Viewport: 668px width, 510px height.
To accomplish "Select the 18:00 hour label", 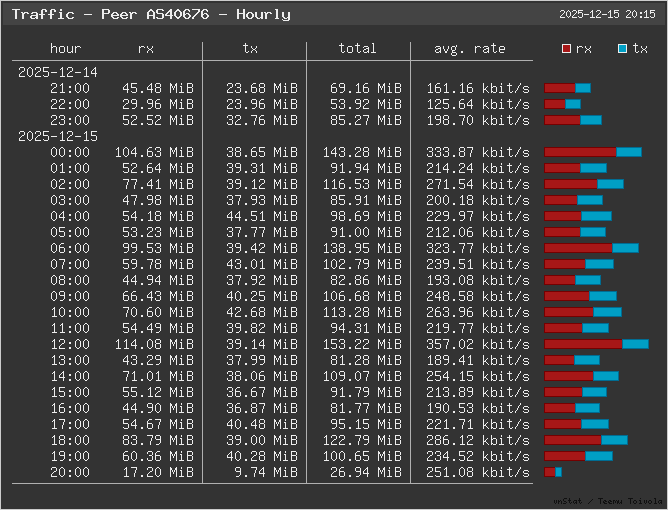I will click(70, 440).
